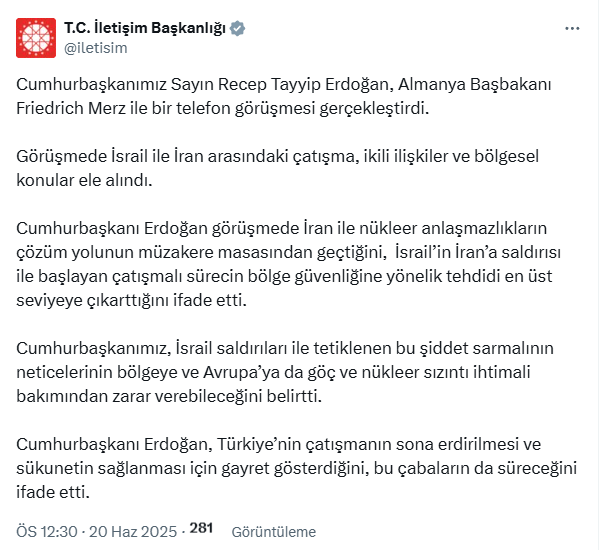This screenshot has height=550, width=615.
Task: Click the text 'konular ele alındı.'
Action: (x=84, y=180)
